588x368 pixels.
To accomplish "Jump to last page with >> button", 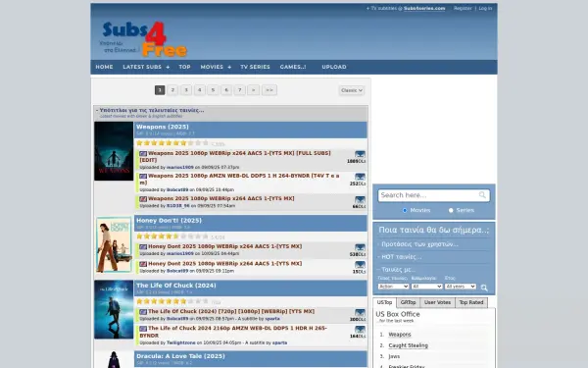I will point(269,90).
